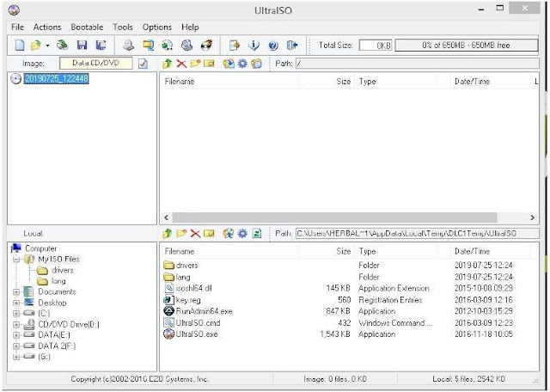Image resolution: width=550 pixels, height=392 pixels.
Task: Click last icon in image toolbar before Path
Action: click(256, 64)
